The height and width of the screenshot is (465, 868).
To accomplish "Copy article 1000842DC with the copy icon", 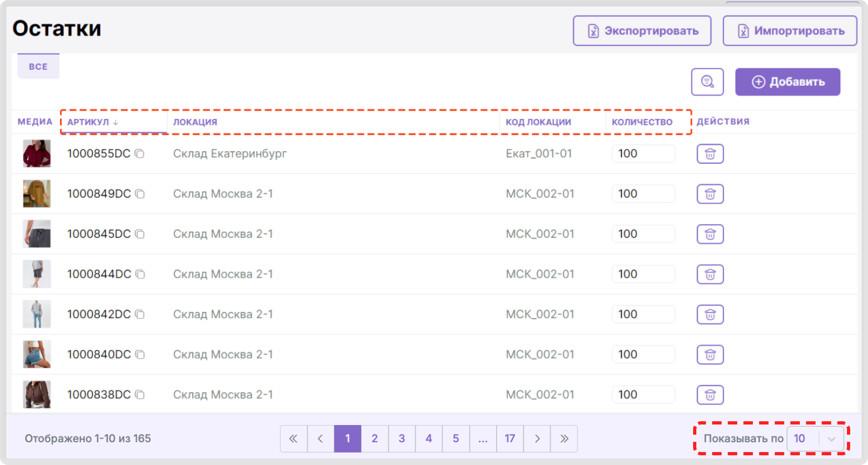I will [140, 314].
